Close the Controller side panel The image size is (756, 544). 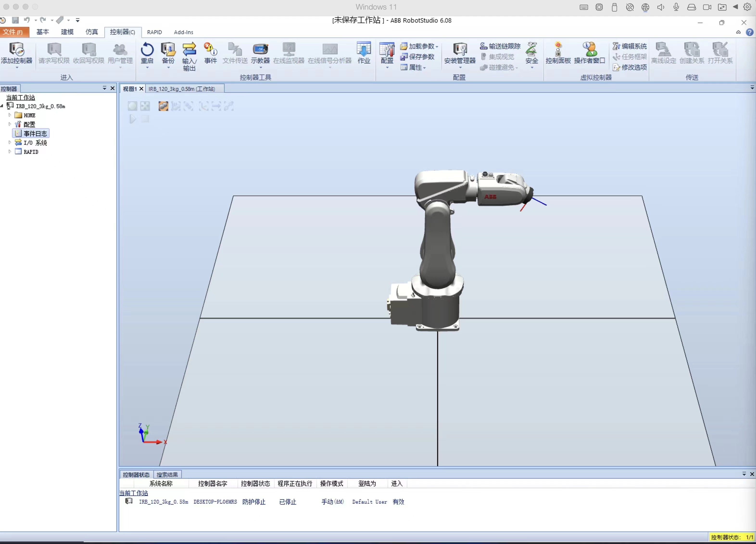(x=112, y=88)
